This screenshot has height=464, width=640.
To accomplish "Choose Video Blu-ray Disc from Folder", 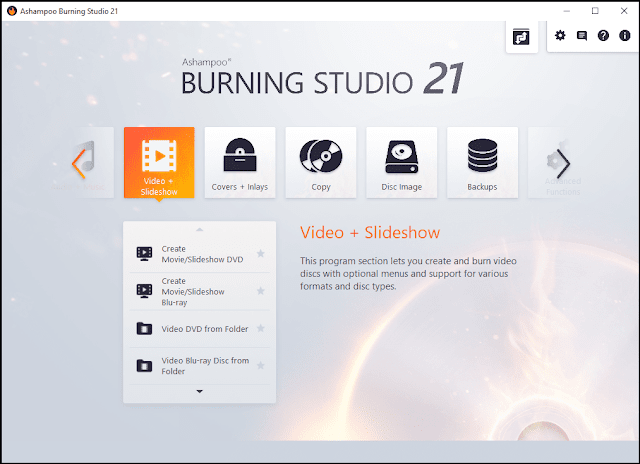I will point(200,366).
